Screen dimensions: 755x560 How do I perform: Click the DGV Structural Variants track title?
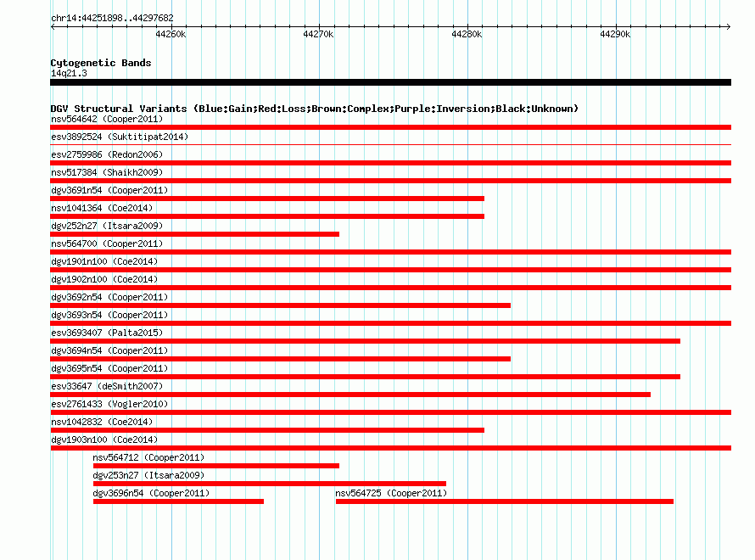315,109
